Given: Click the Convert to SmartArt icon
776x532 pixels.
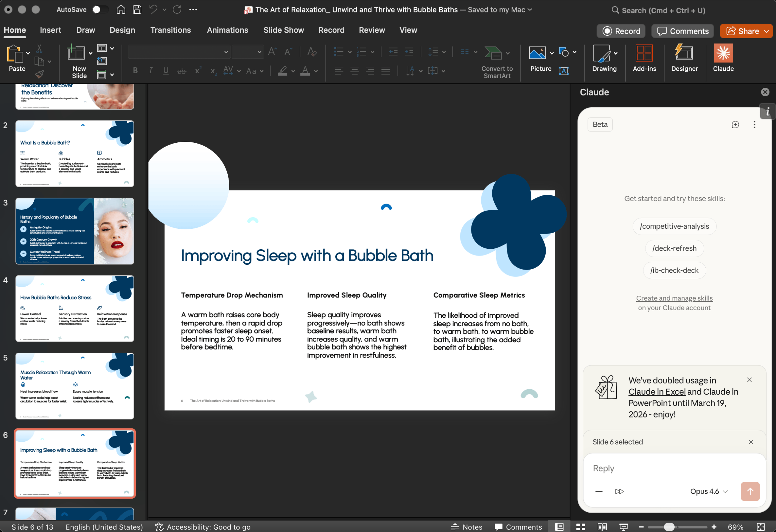Looking at the screenshot, I should 494,53.
